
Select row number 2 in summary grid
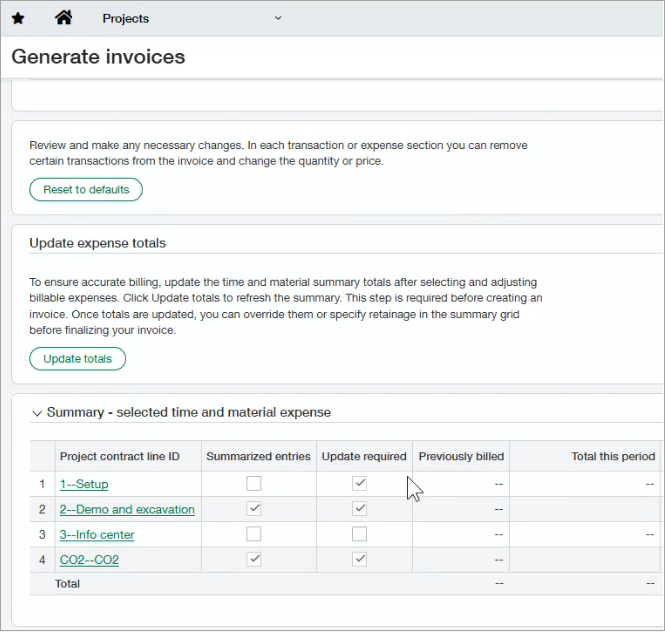point(42,509)
